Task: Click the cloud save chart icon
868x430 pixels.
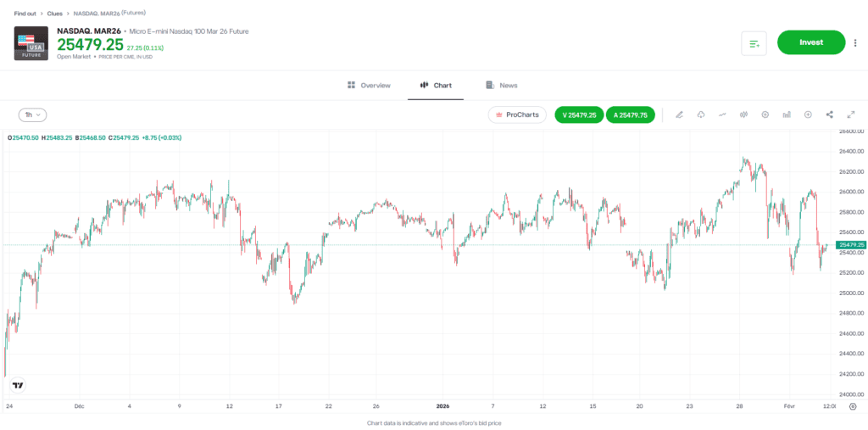Action: (701, 114)
